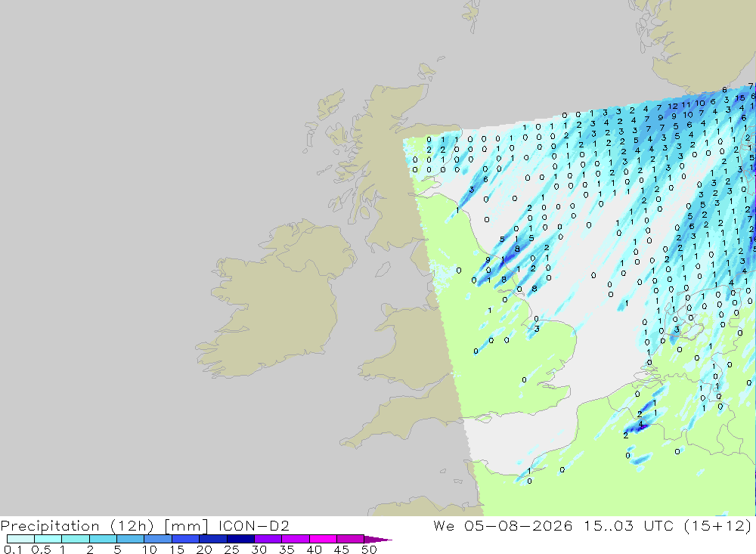Click the "0.1" legend scale label
This screenshot has height=554, width=756.
[13, 549]
